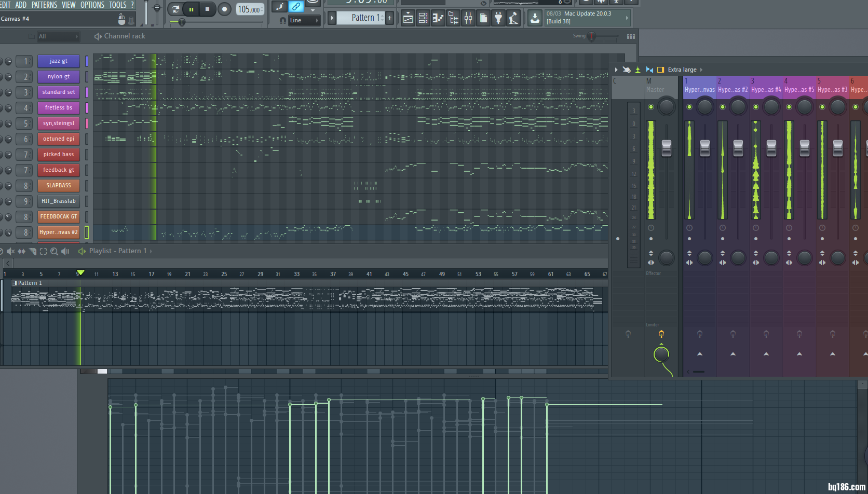868x494 pixels.
Task: Add new pattern with plus button
Action: pos(389,18)
